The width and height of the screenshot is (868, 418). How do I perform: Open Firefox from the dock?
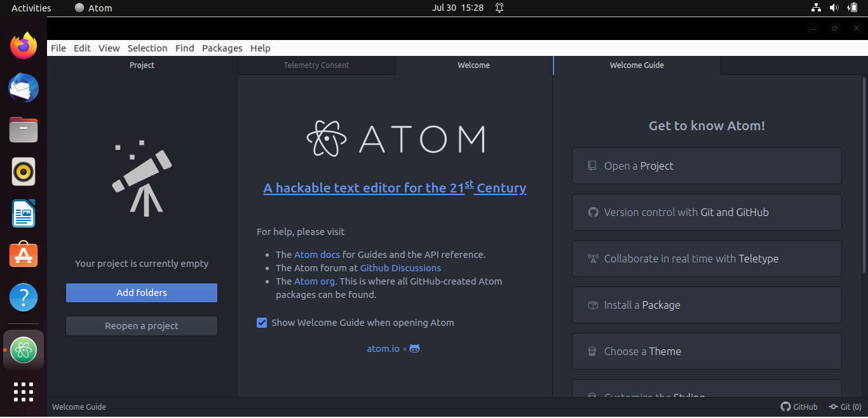(x=24, y=46)
